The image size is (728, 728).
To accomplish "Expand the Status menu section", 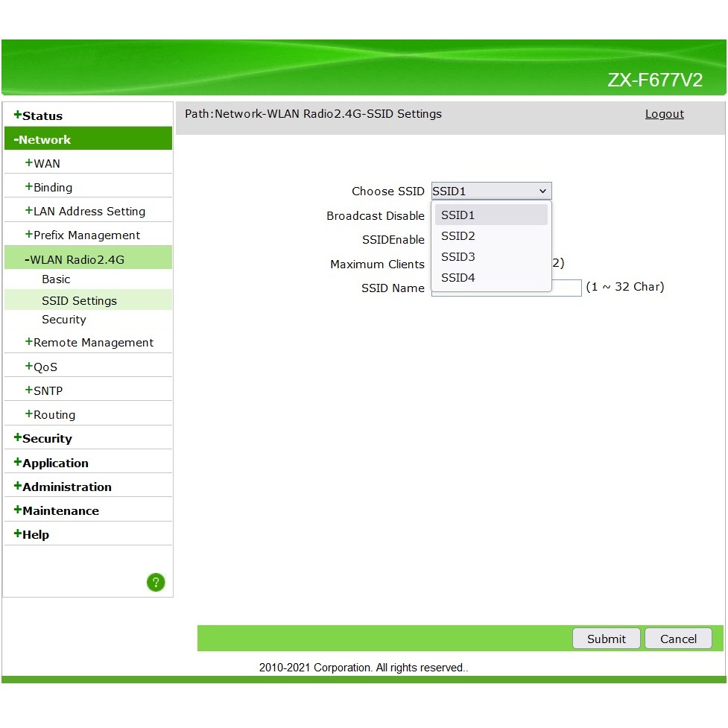I will coord(42,115).
